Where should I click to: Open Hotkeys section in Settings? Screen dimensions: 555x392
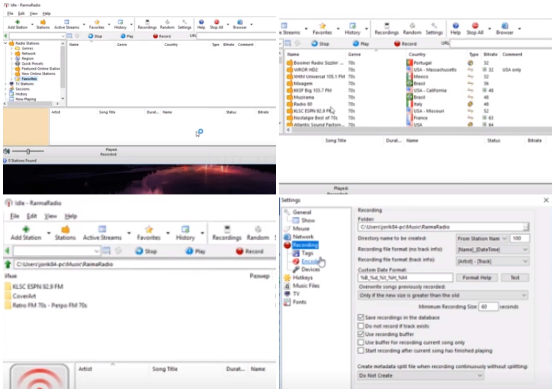pos(303,278)
